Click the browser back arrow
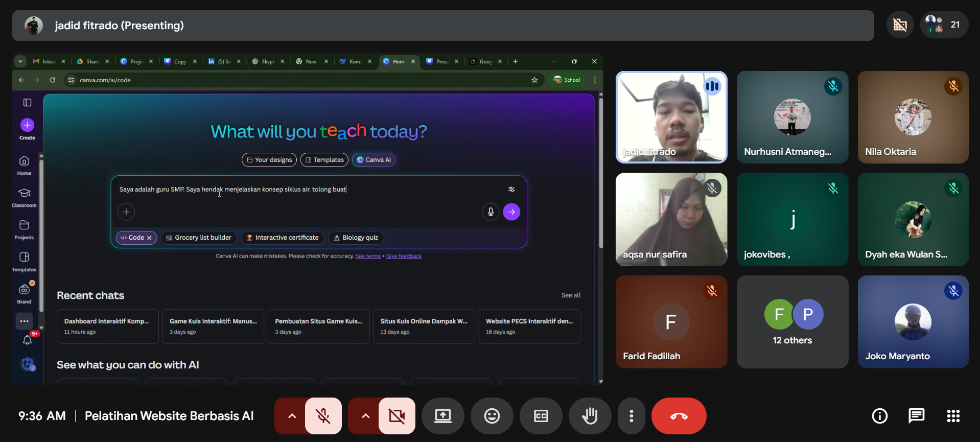 tap(21, 80)
